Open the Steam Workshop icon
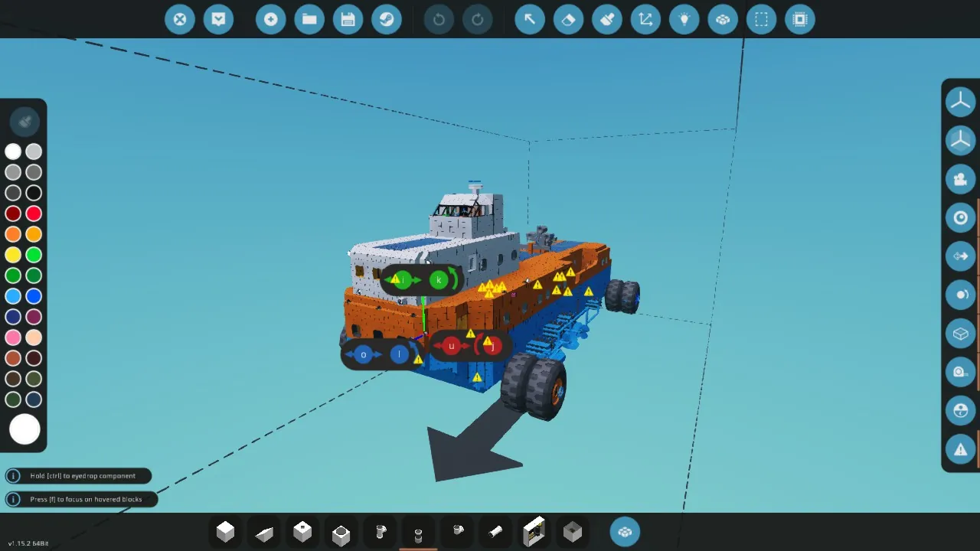 (x=387, y=19)
